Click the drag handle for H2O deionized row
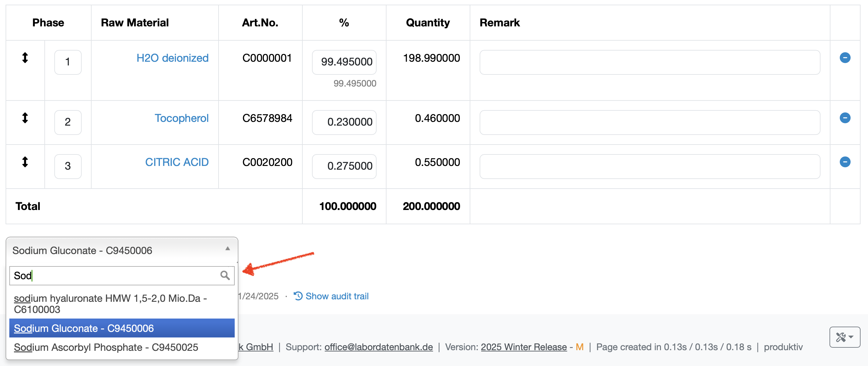Viewport: 868px width, 366px height. click(x=25, y=58)
